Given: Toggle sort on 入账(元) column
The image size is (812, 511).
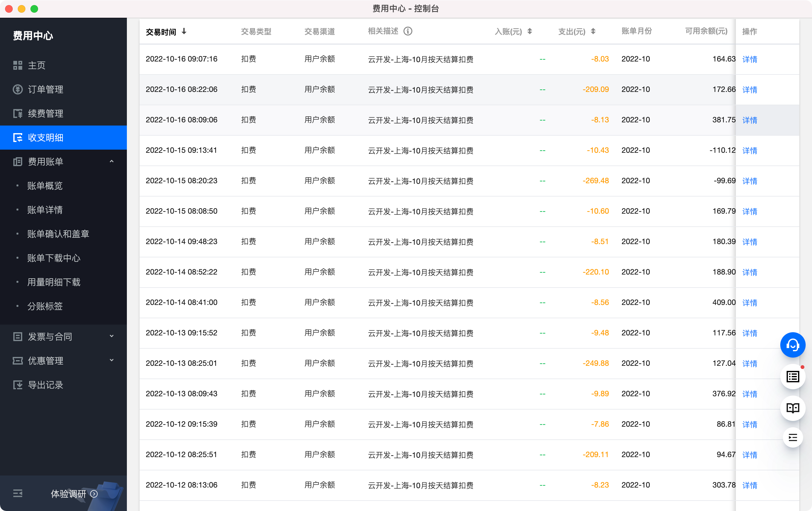Looking at the screenshot, I should 530,31.
